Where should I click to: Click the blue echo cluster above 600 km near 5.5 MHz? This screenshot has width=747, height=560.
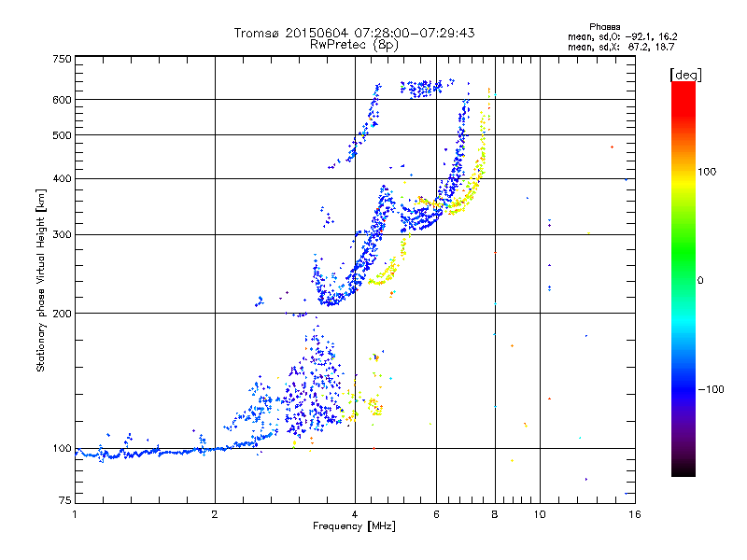(422, 89)
